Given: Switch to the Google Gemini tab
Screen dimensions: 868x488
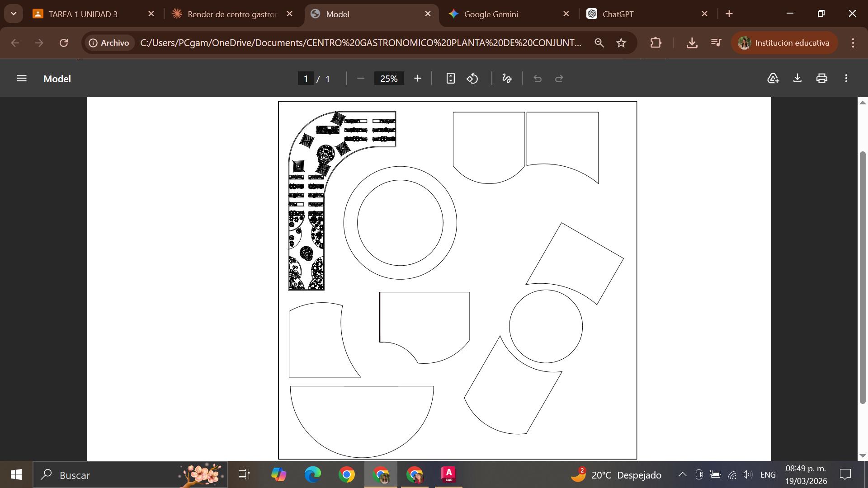Looking at the screenshot, I should tap(491, 14).
